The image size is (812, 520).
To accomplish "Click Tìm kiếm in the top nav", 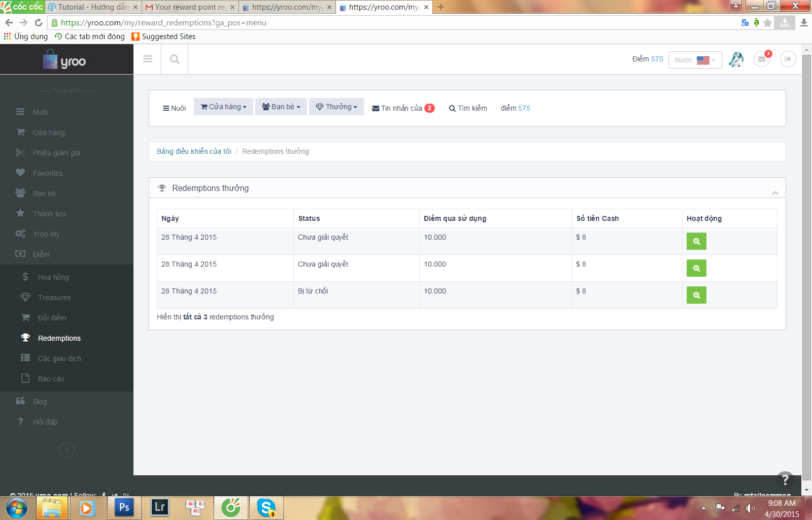I will (468, 108).
